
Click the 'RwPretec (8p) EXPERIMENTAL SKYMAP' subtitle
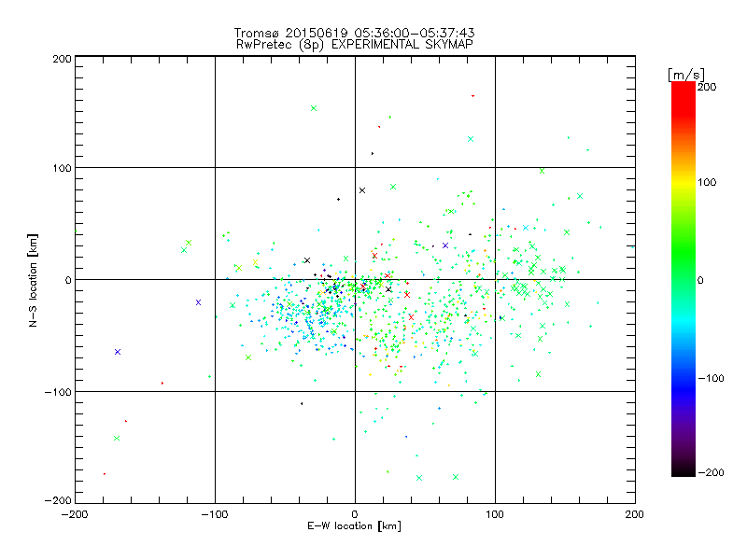355,45
